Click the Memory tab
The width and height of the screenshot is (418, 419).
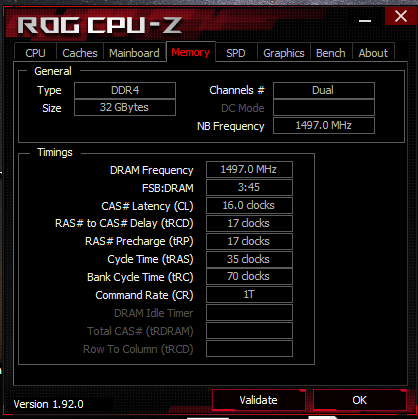[x=191, y=52]
